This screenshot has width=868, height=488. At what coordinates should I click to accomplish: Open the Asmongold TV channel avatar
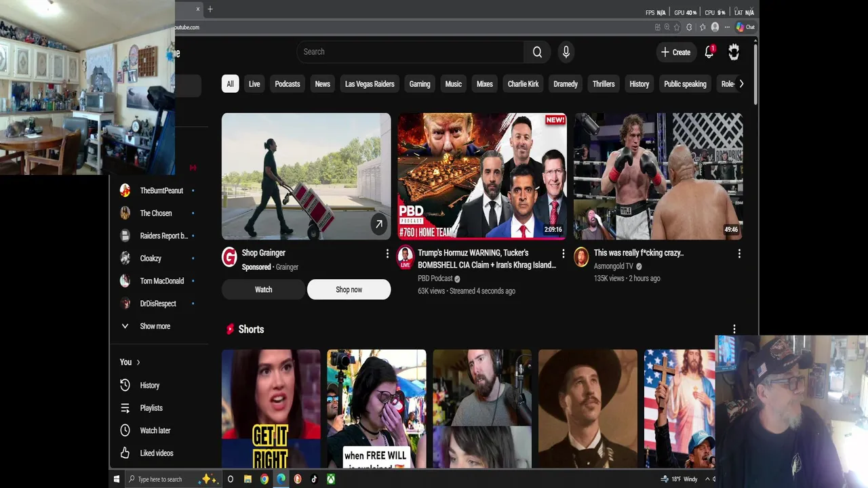point(581,256)
